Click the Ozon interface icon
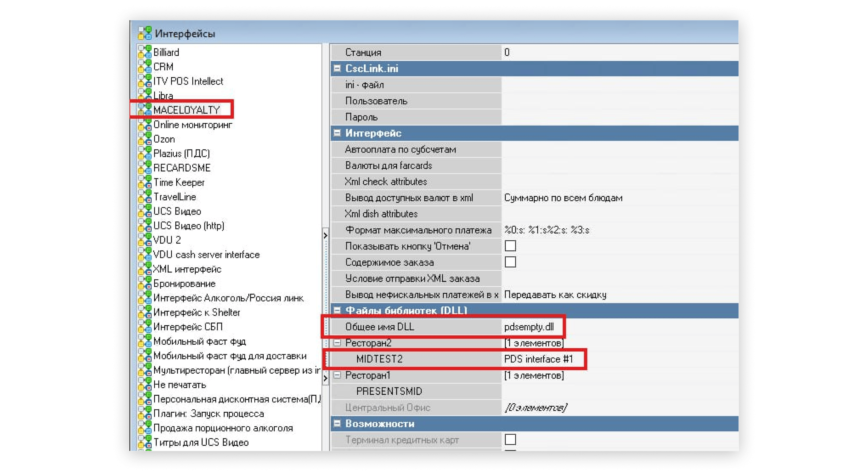868x471 pixels. [145, 139]
